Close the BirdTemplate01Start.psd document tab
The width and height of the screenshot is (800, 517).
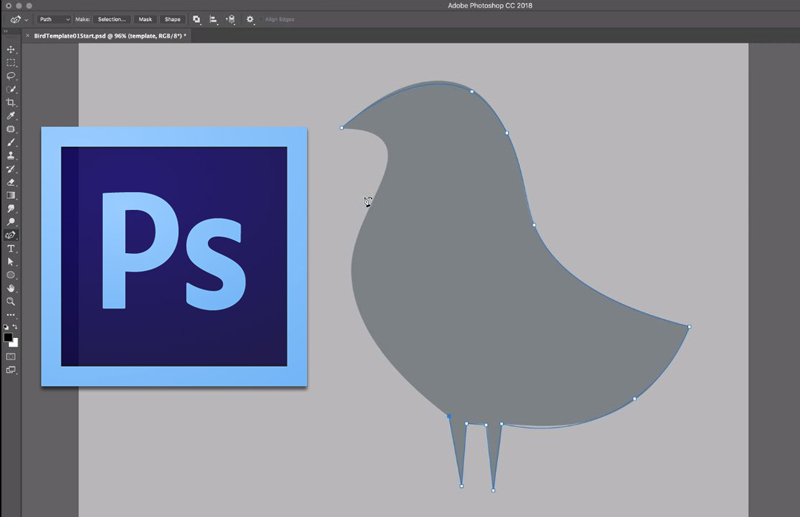[28, 36]
